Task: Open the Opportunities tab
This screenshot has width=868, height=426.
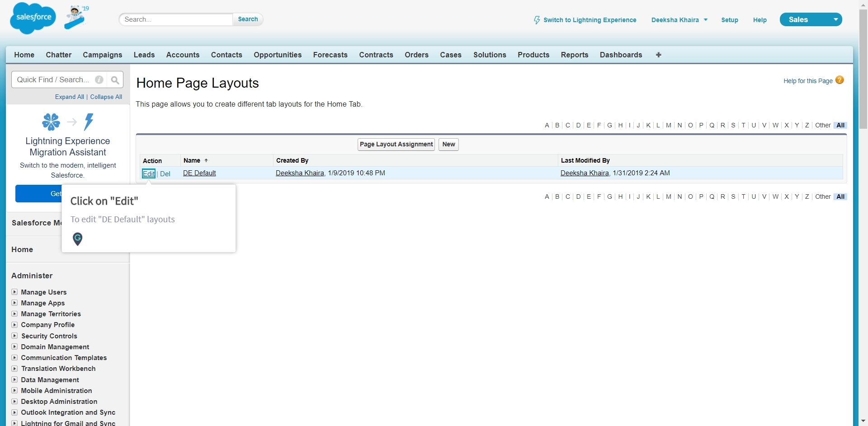Action: click(278, 55)
